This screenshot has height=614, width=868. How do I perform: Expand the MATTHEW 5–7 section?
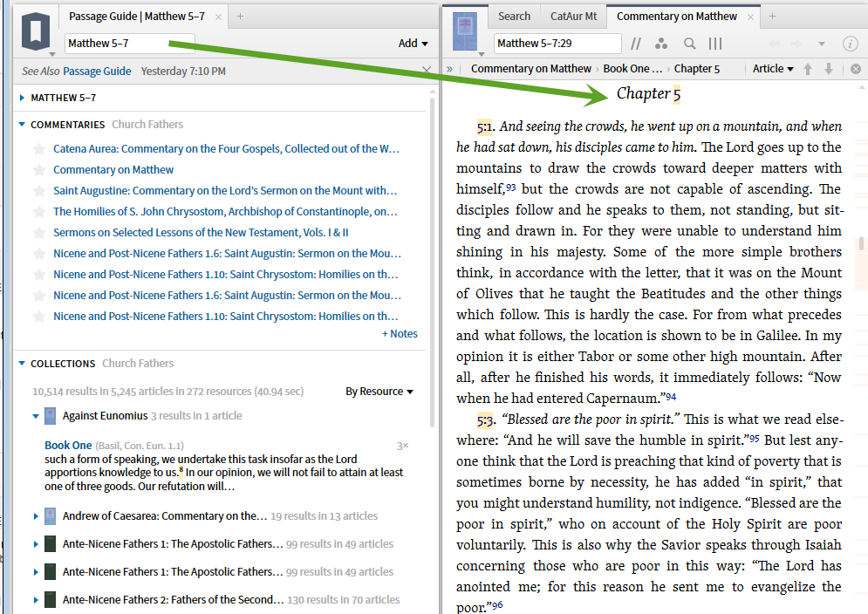click(22, 98)
